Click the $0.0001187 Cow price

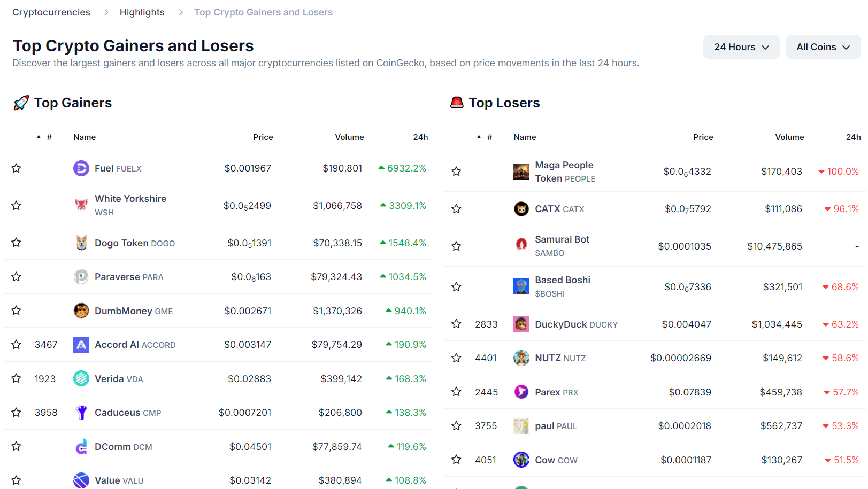coord(686,460)
